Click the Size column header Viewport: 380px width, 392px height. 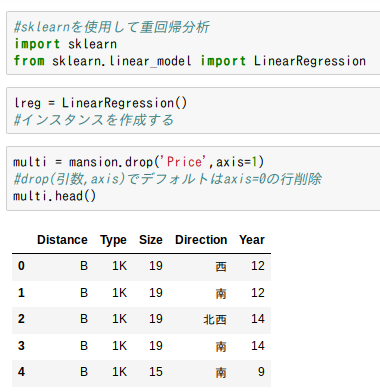(x=151, y=240)
